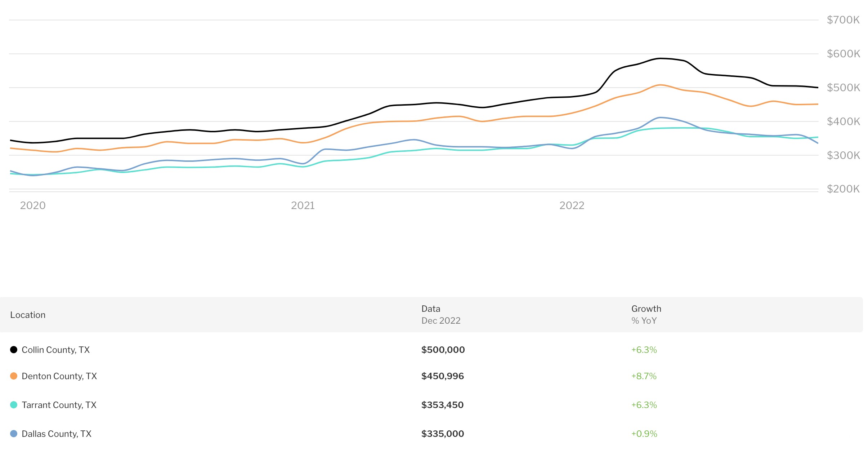Screen dimensions: 868x452
Task: Select the Denton County, TX row label
Action: click(x=59, y=376)
